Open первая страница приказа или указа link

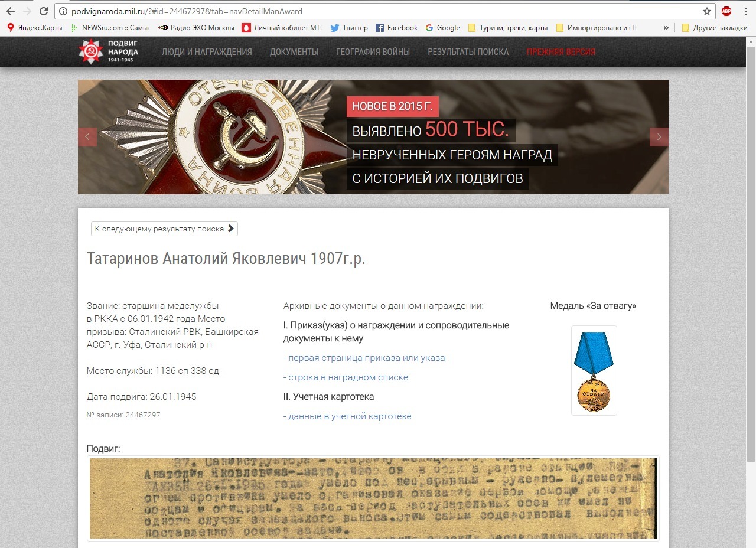(x=364, y=358)
